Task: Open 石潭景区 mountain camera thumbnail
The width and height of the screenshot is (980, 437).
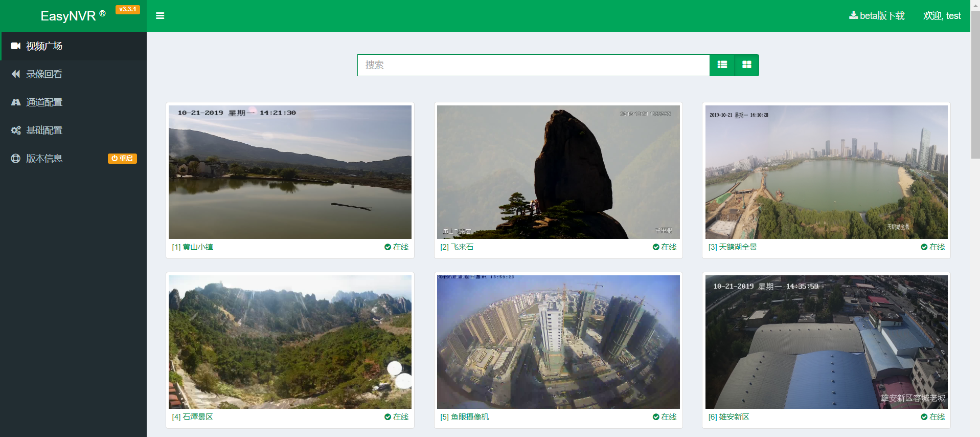Action: (x=290, y=342)
